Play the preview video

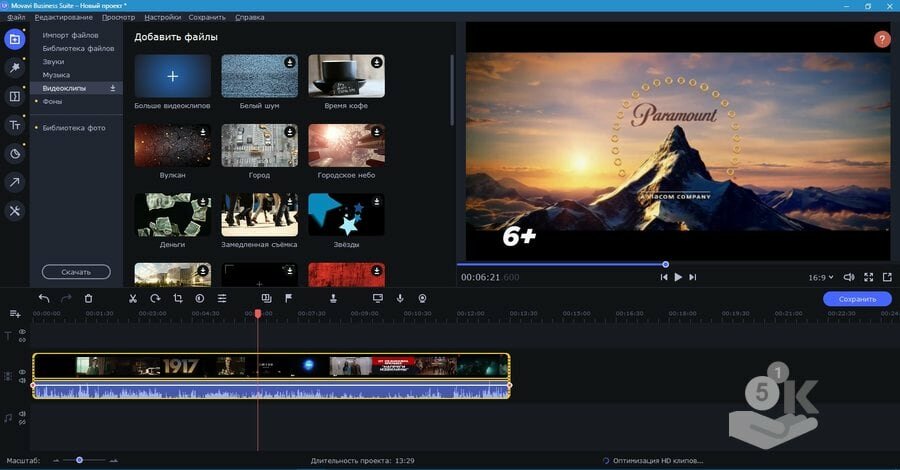tap(678, 277)
